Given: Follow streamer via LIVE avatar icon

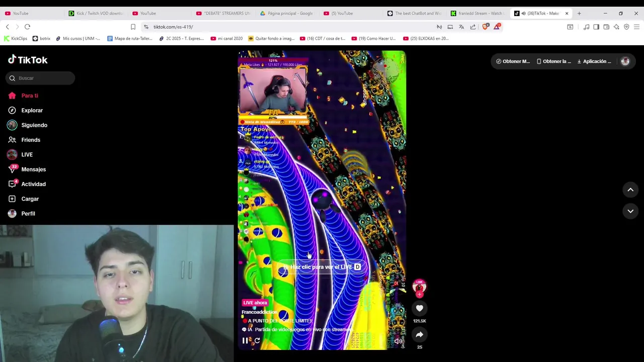Looking at the screenshot, I should pos(420,287).
